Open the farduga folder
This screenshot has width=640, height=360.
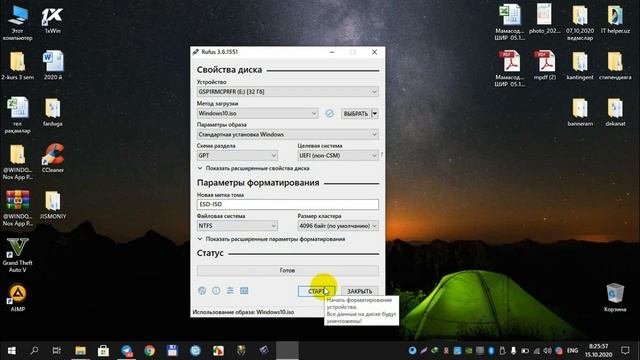[x=53, y=112]
